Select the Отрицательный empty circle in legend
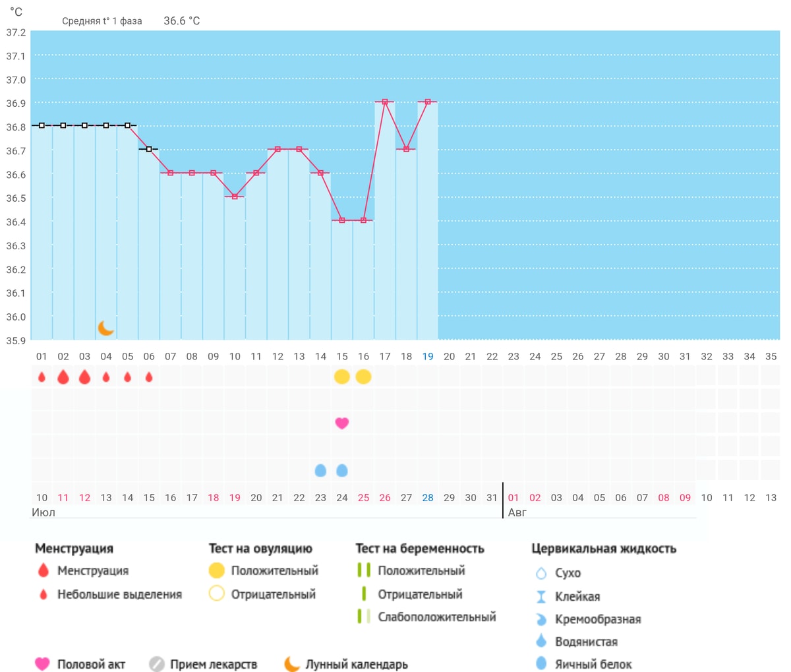 [216, 594]
